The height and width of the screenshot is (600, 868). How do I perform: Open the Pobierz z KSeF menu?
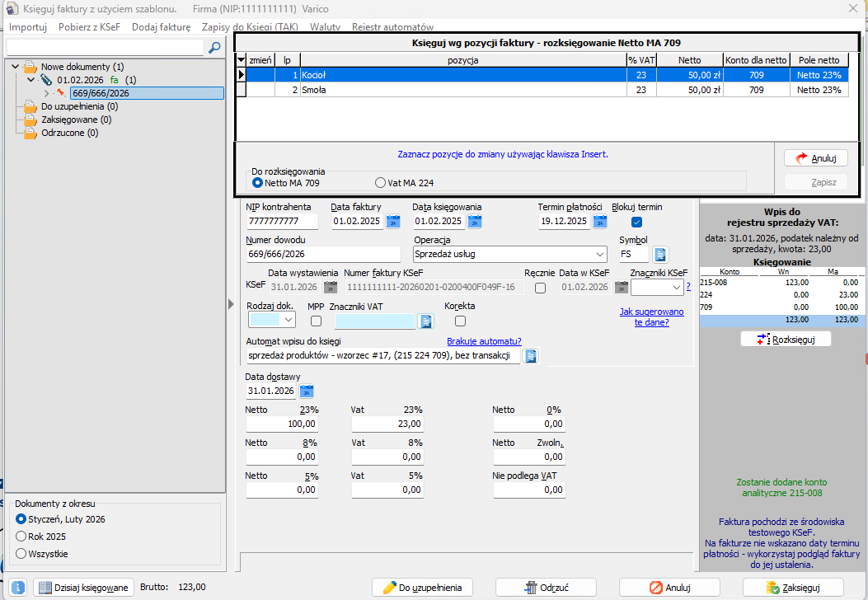click(x=89, y=27)
